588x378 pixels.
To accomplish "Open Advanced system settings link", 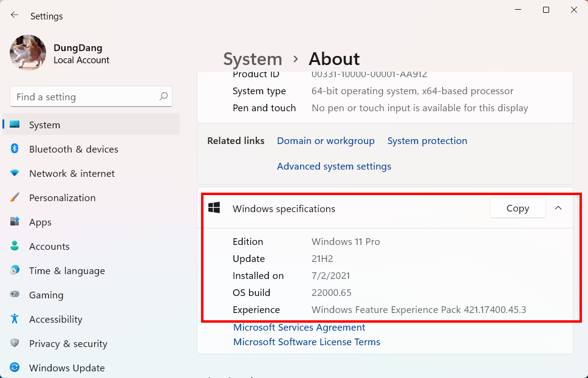I will (333, 166).
